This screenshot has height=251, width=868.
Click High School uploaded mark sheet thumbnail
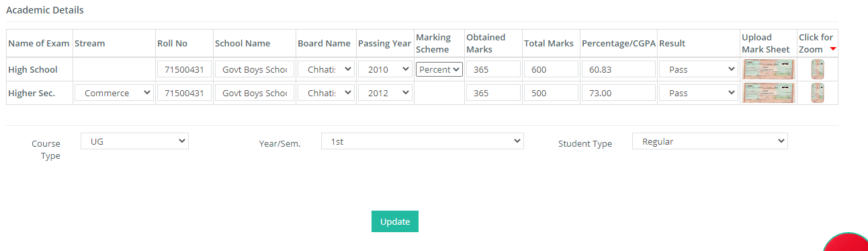click(769, 69)
